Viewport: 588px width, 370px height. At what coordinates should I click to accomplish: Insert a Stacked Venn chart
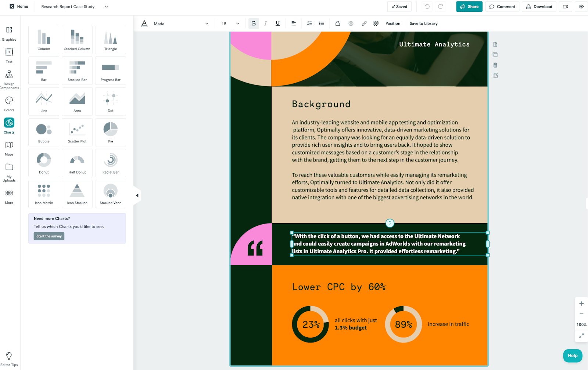pyautogui.click(x=111, y=194)
